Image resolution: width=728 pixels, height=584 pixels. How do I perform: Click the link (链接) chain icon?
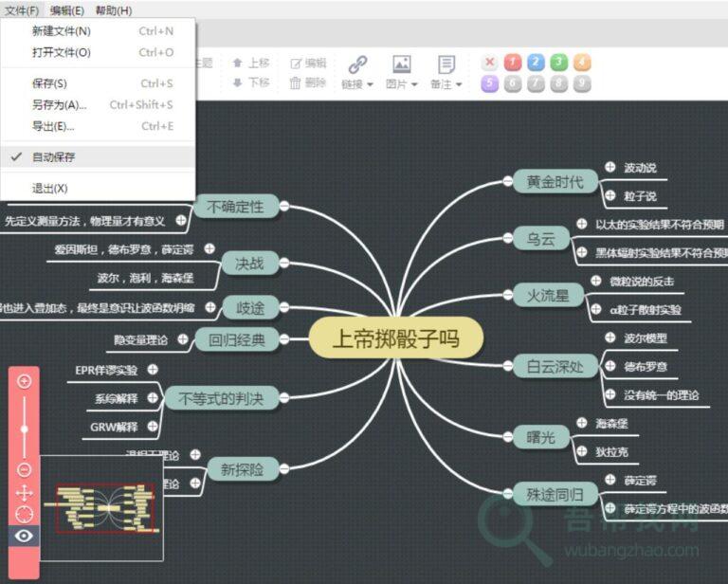click(357, 64)
